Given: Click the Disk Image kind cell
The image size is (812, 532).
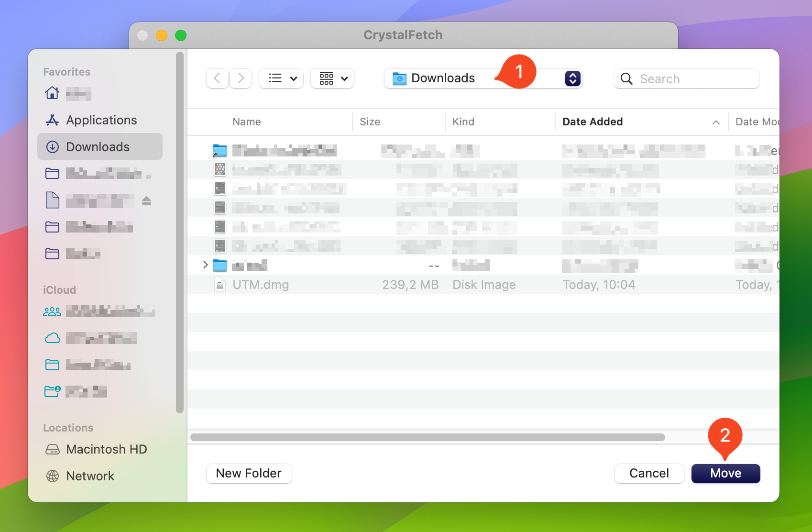Looking at the screenshot, I should tap(484, 285).
